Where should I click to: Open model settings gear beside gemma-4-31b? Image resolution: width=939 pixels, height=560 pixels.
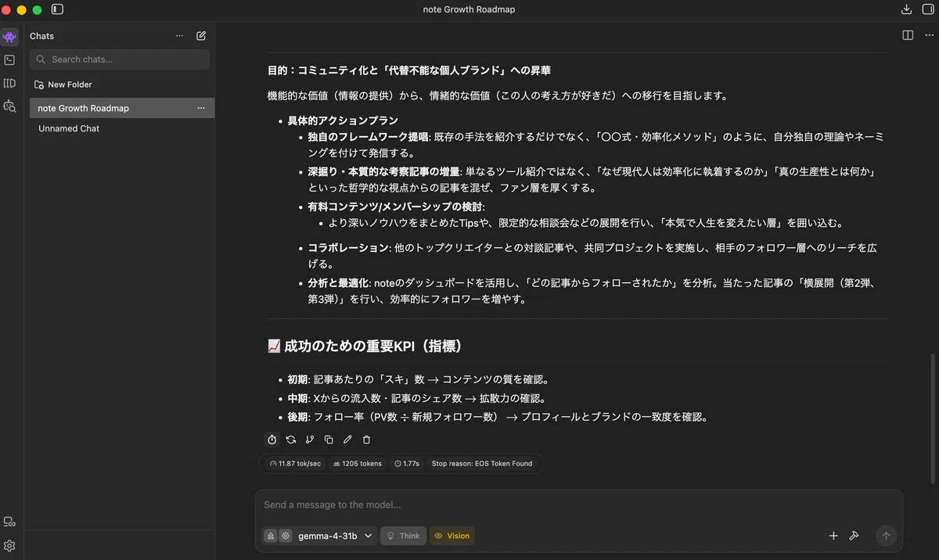tap(286, 536)
